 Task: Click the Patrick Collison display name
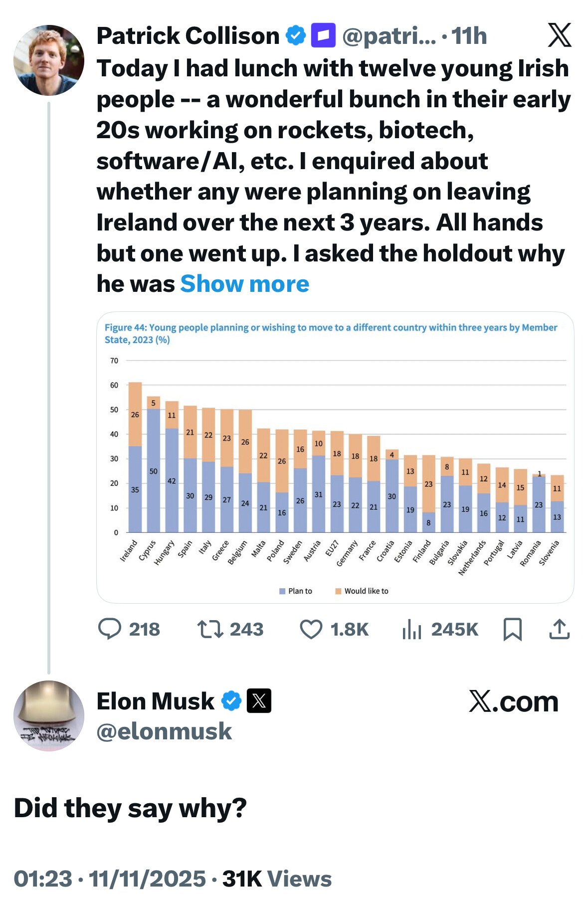[188, 36]
